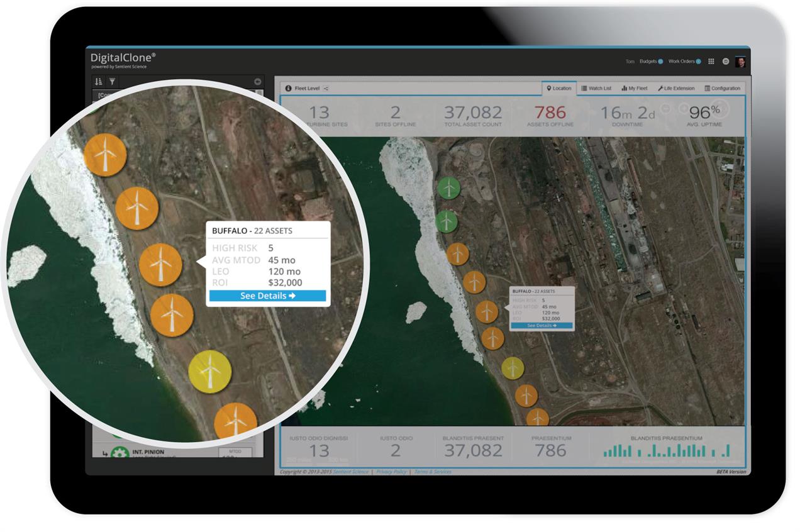Click the Iusto Odio Dignissi 13 value
Viewport: 800px width, 532px height.
pos(319,450)
